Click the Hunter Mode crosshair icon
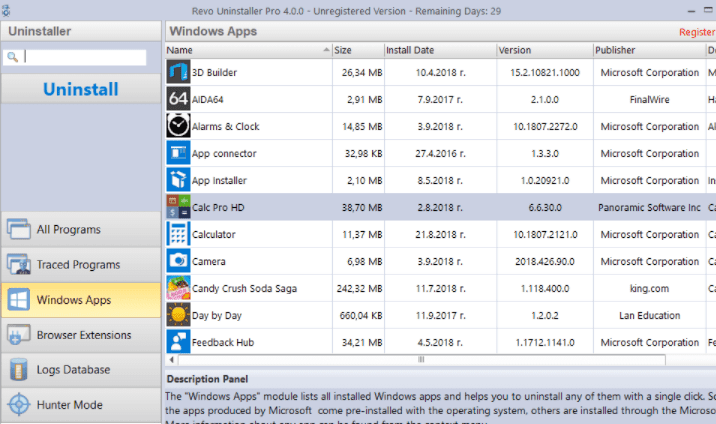716x424 pixels. [19, 405]
